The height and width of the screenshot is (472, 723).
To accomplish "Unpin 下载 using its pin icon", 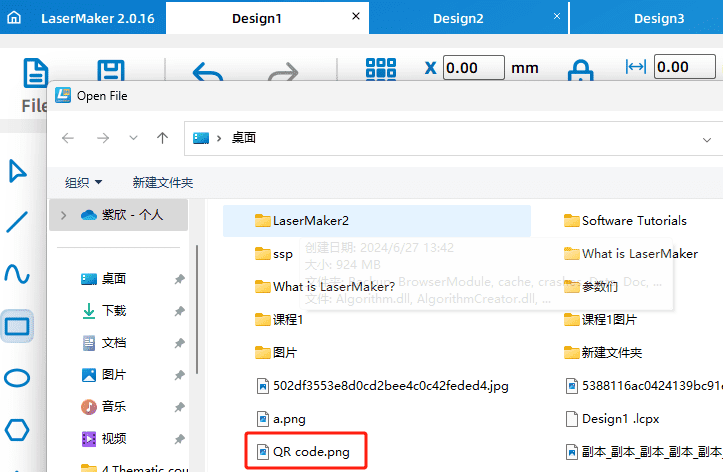I will [x=179, y=311].
